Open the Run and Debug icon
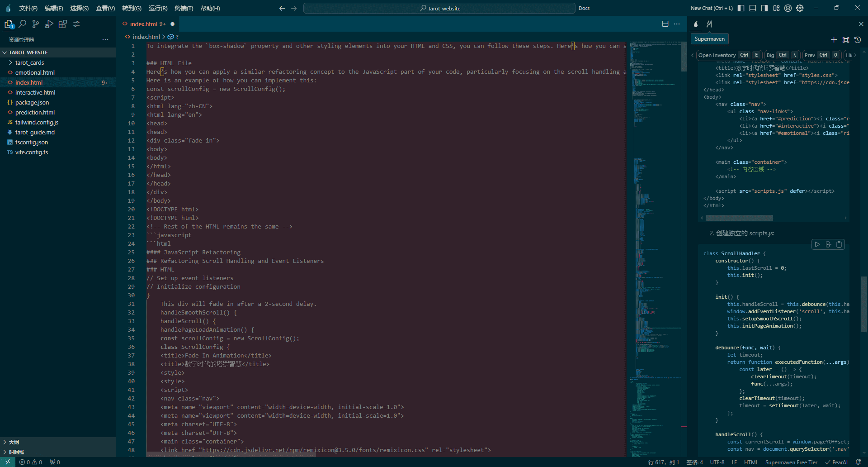Screen dimensions: 868x467 [49, 24]
